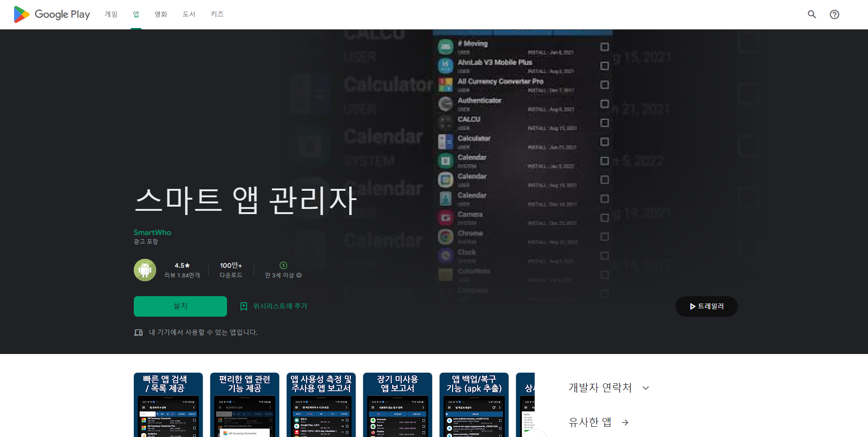The height and width of the screenshot is (437, 868).
Task: Expand the 개발자 연락처 section chevron
Action: tap(646, 388)
